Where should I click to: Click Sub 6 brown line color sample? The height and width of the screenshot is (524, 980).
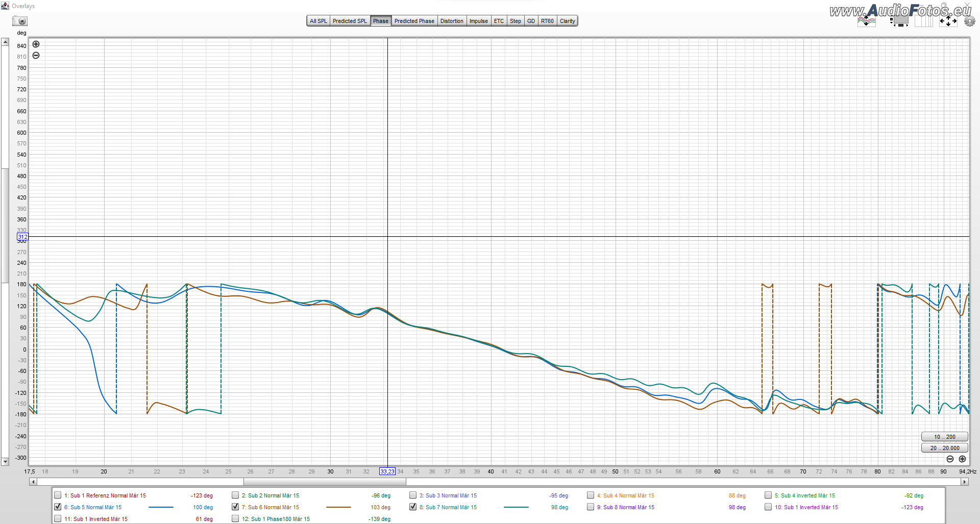[338, 507]
